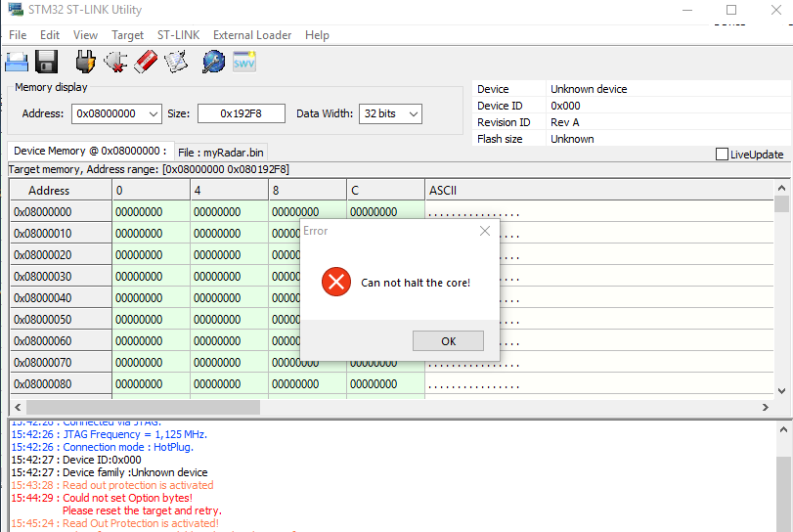Enable the LiveUpdate checkbox
Viewport: 793px width, 532px height.
pos(723,154)
